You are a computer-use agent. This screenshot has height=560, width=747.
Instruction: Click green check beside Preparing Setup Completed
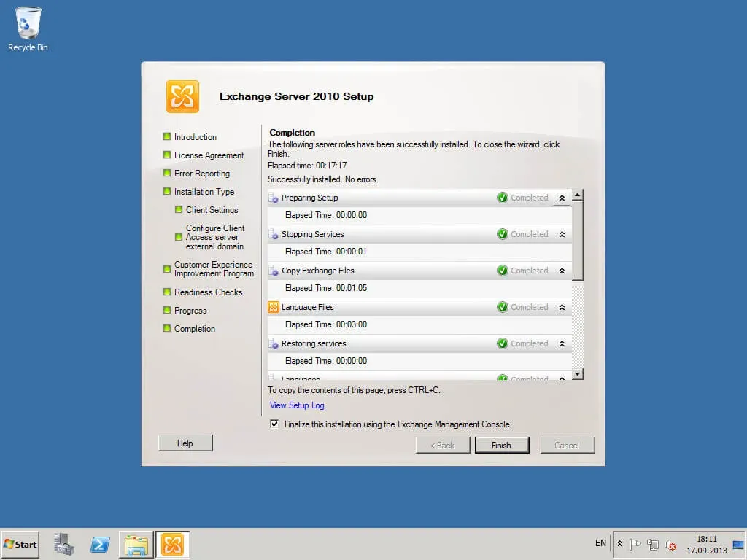(502, 198)
